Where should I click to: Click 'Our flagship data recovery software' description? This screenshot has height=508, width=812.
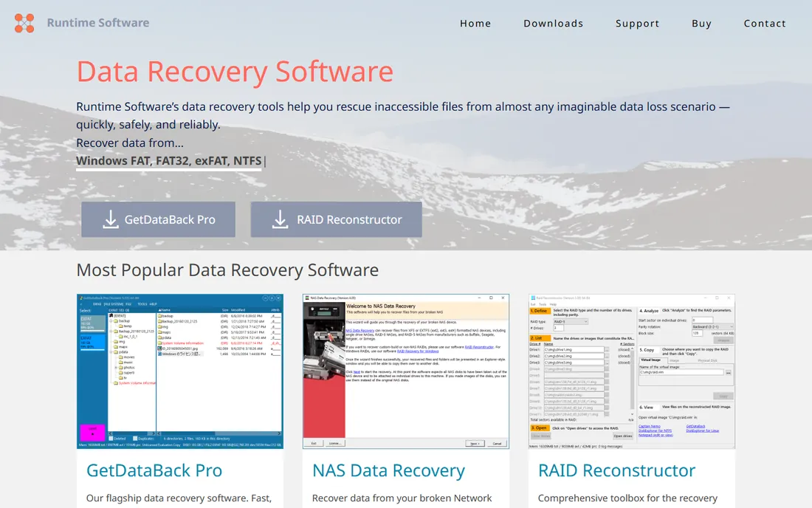[179, 498]
